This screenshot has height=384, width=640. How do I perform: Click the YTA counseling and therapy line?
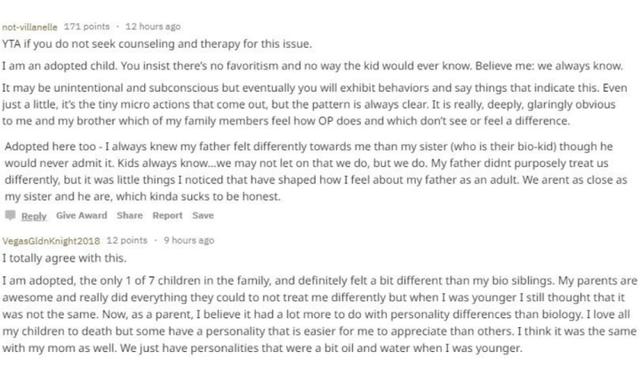(157, 44)
